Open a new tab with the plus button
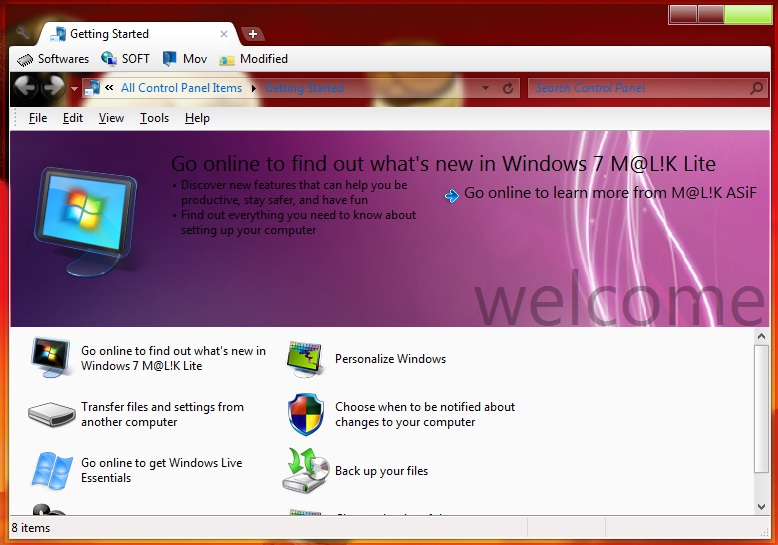The image size is (778, 545). point(253,34)
